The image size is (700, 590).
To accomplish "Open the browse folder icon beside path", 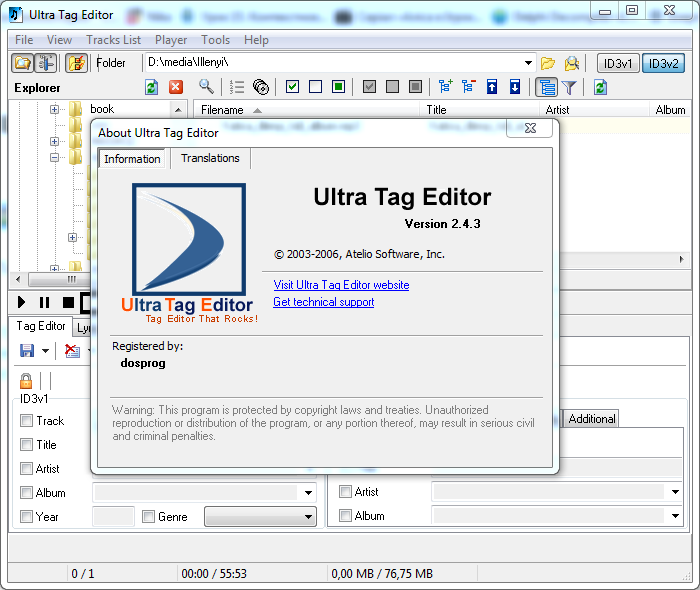I will coord(548,63).
